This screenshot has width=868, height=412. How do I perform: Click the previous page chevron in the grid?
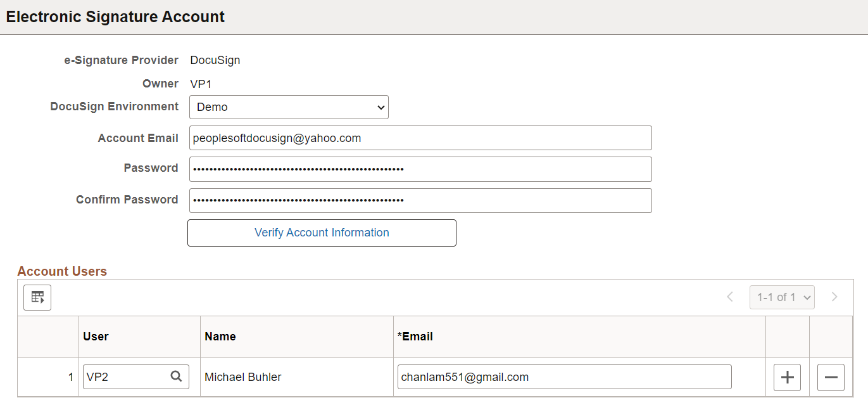point(730,297)
